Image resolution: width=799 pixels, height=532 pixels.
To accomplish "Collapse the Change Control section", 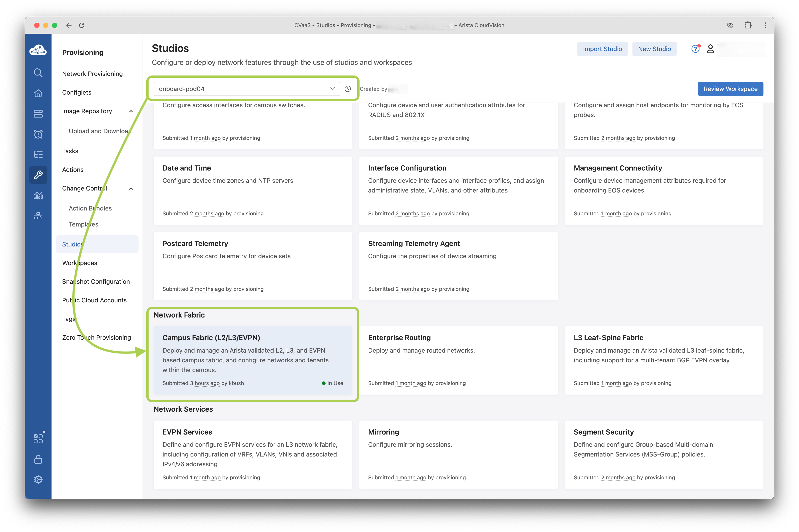I will [131, 189].
